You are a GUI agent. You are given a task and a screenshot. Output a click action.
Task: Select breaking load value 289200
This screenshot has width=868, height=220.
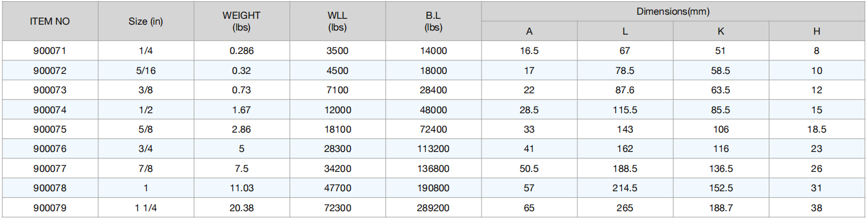[433, 208]
